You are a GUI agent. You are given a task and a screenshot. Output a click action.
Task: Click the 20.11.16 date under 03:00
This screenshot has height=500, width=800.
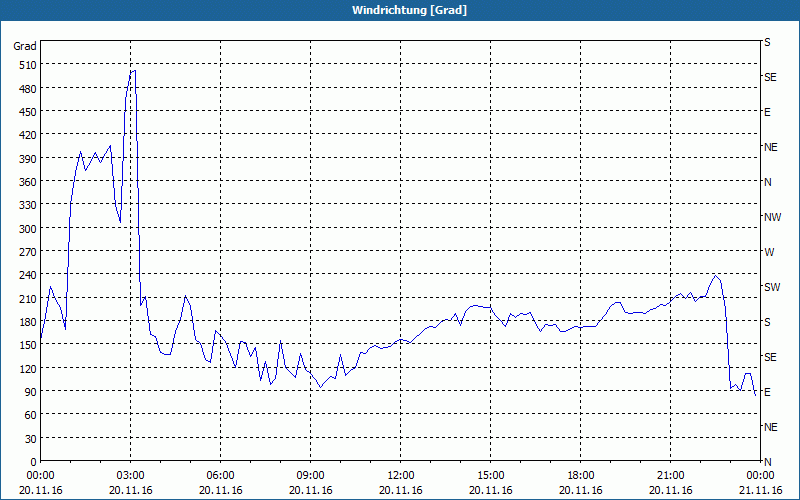point(131,490)
